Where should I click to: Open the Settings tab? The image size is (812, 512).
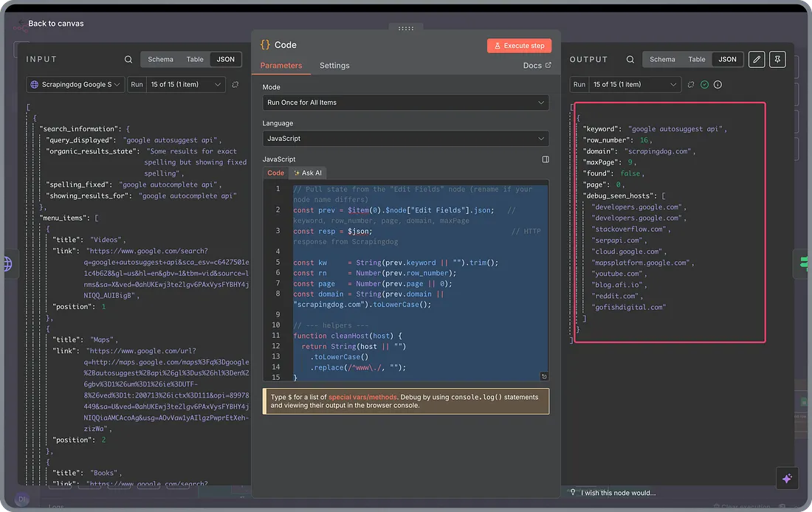coord(334,66)
